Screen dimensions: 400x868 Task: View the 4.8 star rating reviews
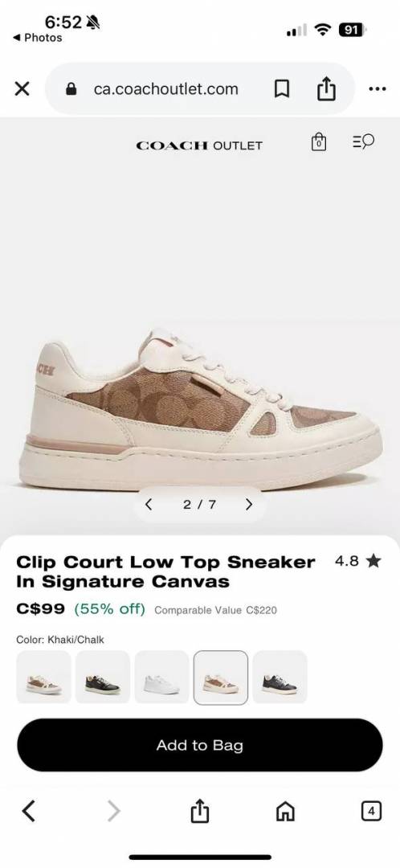pos(358,561)
